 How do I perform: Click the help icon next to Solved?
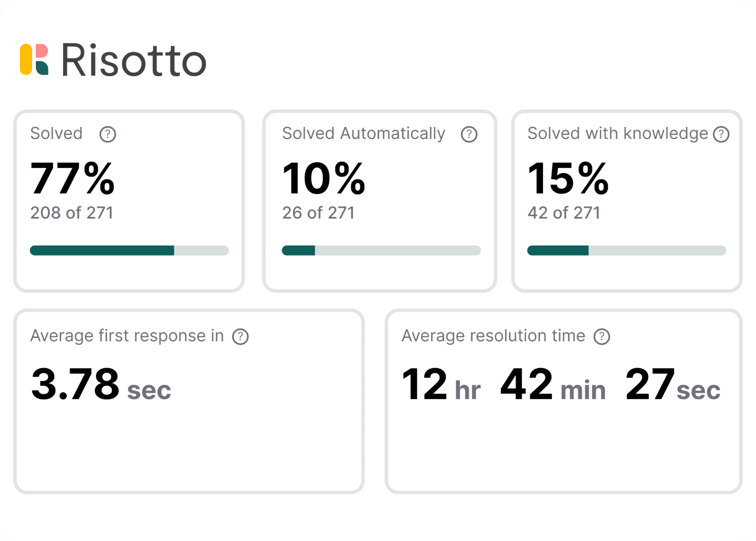pyautogui.click(x=107, y=134)
